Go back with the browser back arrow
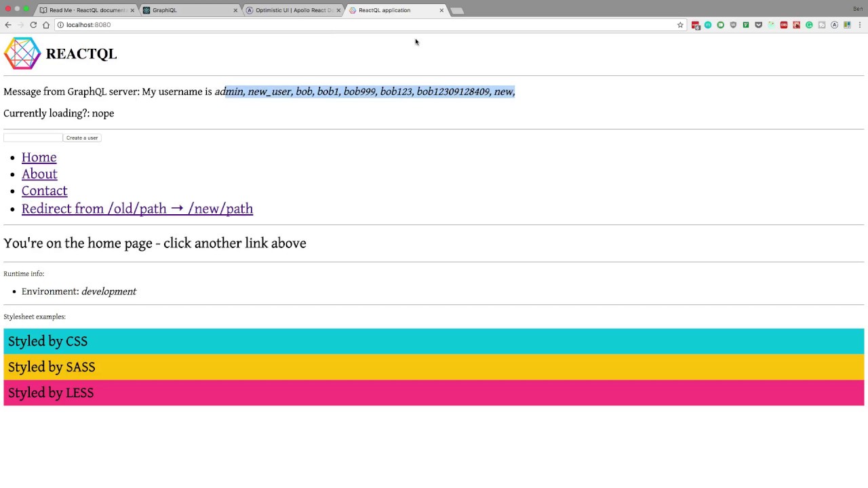Screen dimensions: 868x488 [7, 25]
